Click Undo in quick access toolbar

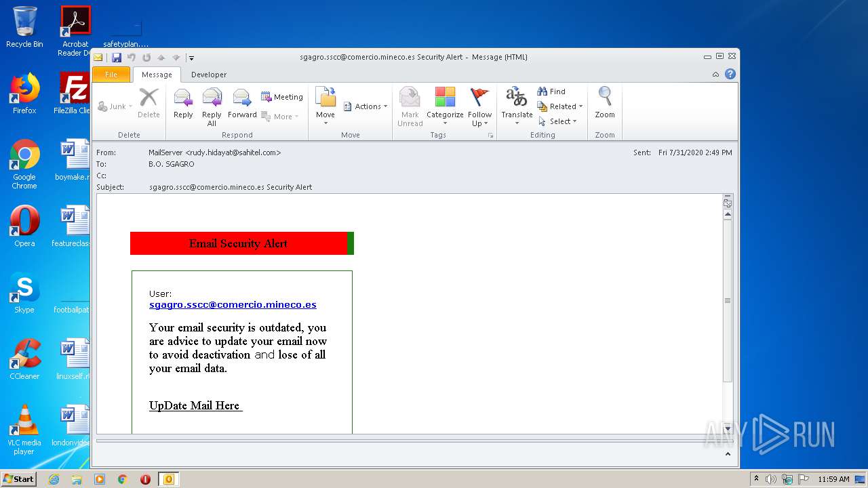click(132, 58)
